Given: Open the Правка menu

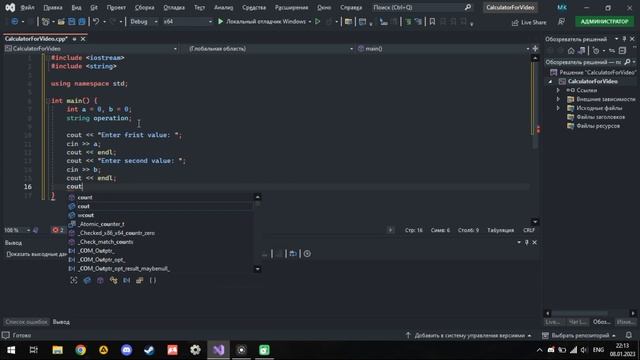Looking at the screenshot, I should [53, 7].
